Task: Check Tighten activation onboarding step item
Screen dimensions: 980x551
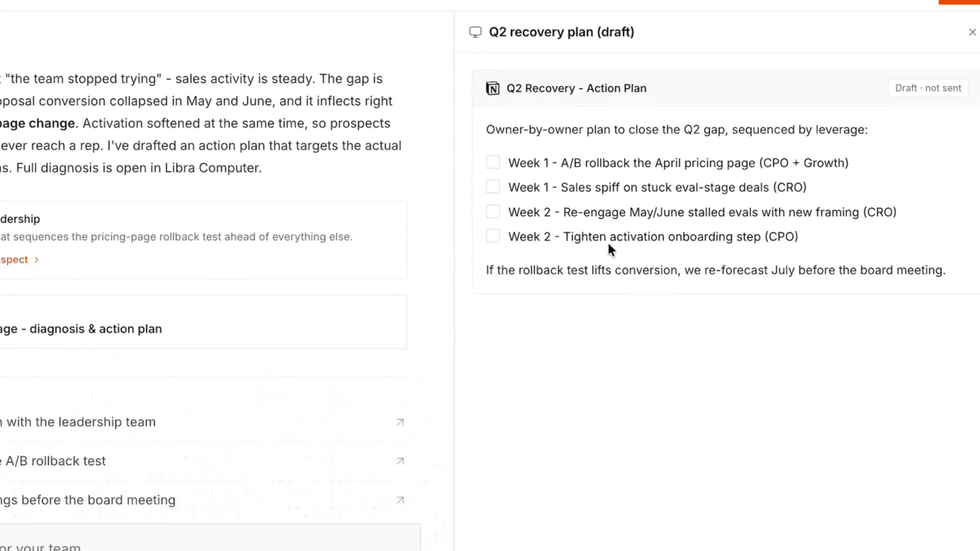Action: pyautogui.click(x=493, y=236)
